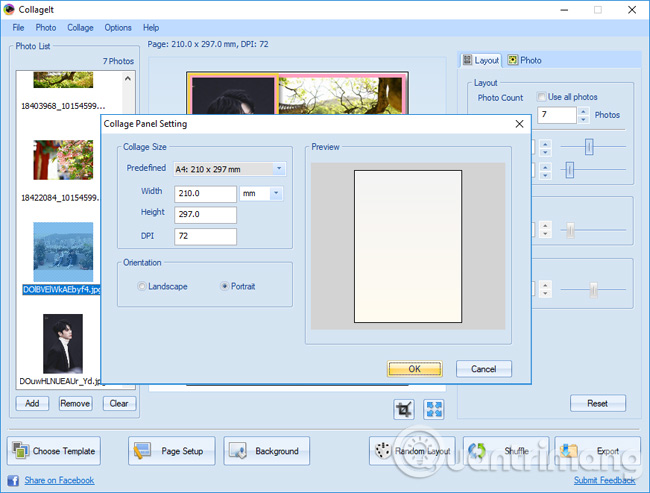The height and width of the screenshot is (493, 650).
Task: Click the Shuffle arrows icon
Action: tap(480, 451)
